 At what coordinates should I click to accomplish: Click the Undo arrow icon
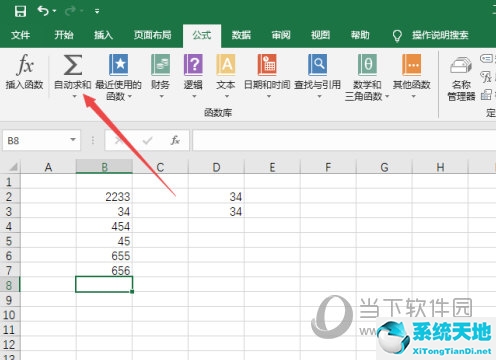click(43, 11)
